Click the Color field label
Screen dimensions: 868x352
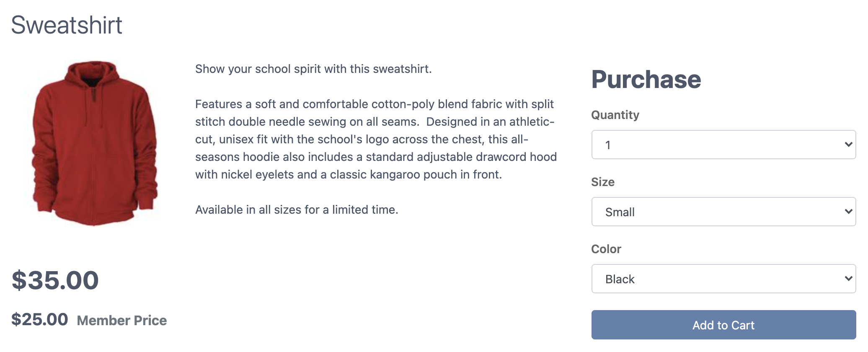pos(606,249)
